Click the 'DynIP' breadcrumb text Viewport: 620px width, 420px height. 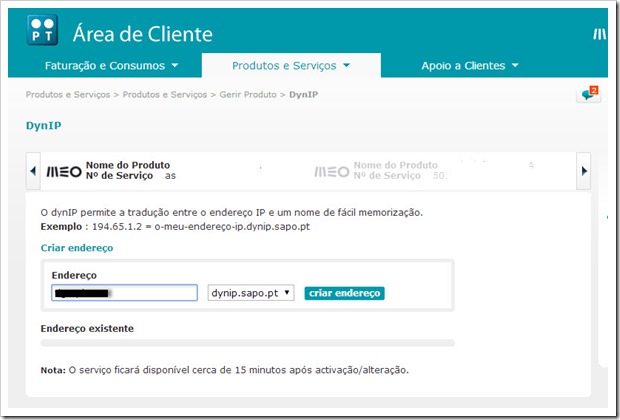click(304, 95)
